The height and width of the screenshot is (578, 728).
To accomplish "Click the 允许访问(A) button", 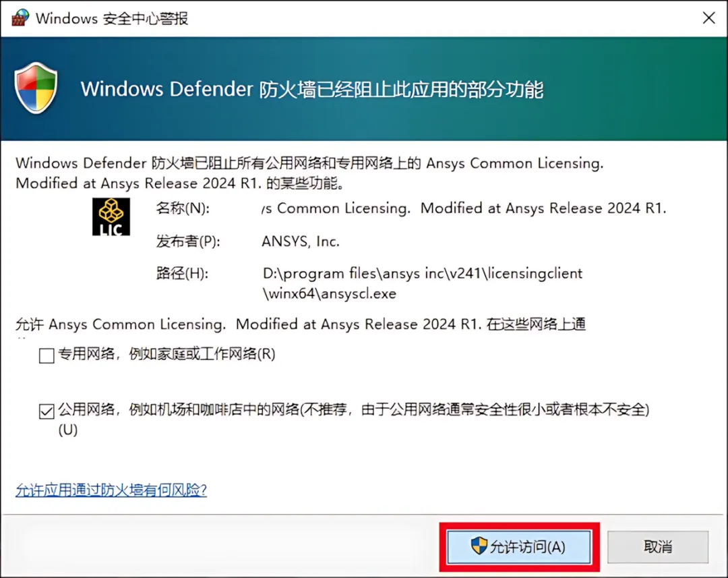I will coord(518,546).
